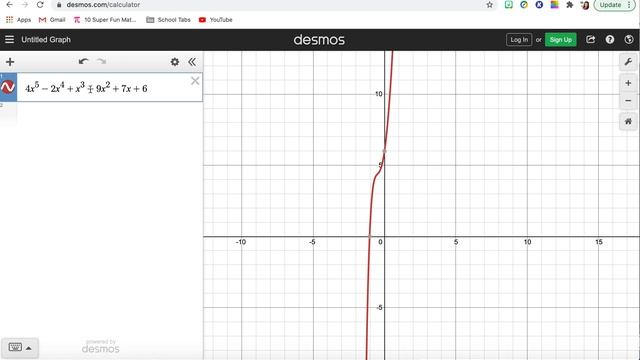Screen dimensions: 640x360
Task: Undo the last change
Action: tap(83, 62)
